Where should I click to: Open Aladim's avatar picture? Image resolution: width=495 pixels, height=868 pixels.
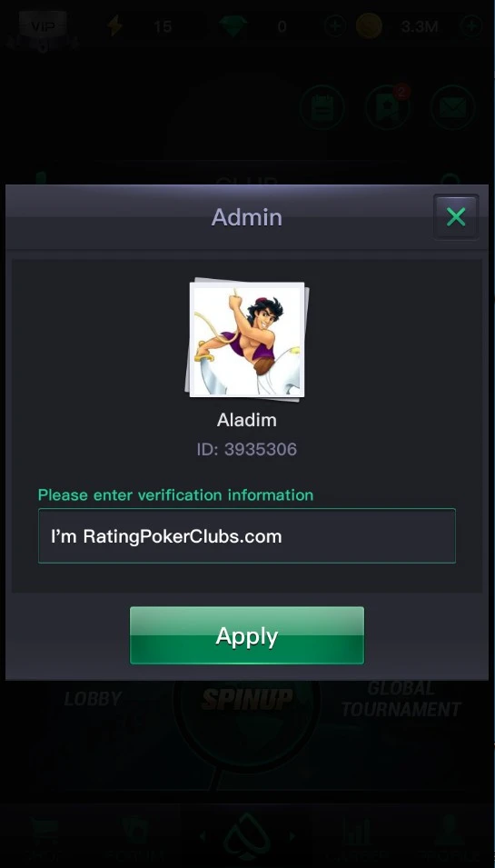click(247, 339)
